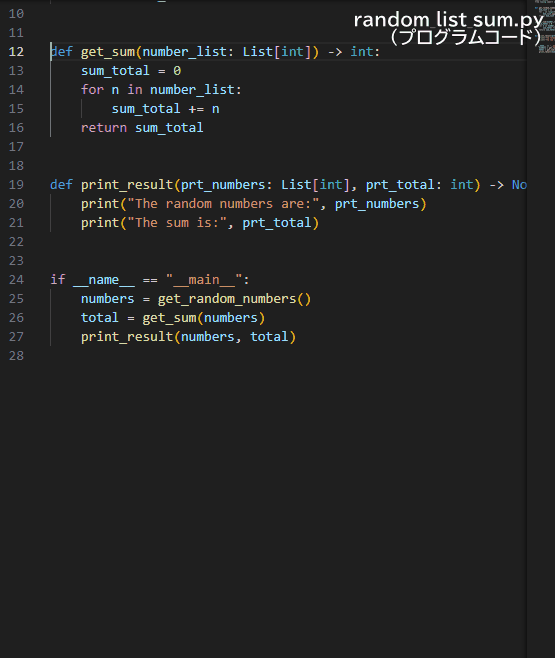Click the get_sum function name in its def line
This screenshot has width=555, height=658.
[108, 52]
